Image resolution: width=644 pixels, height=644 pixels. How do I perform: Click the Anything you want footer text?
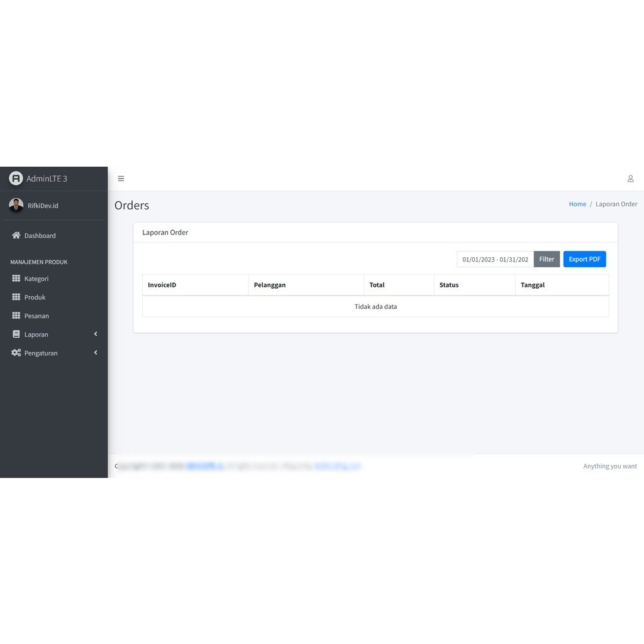tap(610, 466)
